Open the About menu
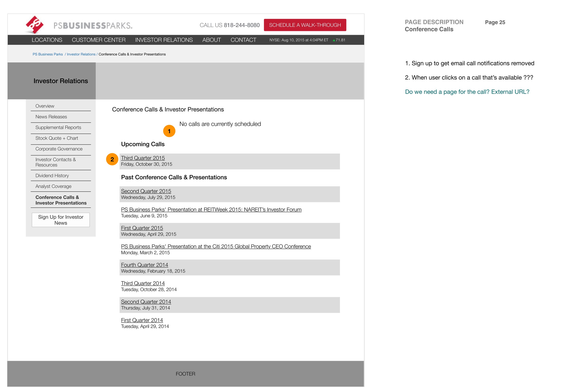588x388 pixels. point(211,40)
